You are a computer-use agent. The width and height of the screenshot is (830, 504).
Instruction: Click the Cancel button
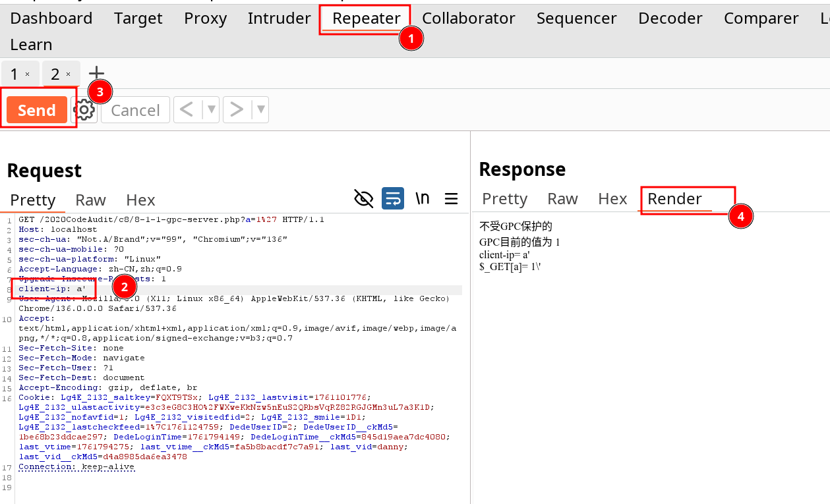pos(135,110)
